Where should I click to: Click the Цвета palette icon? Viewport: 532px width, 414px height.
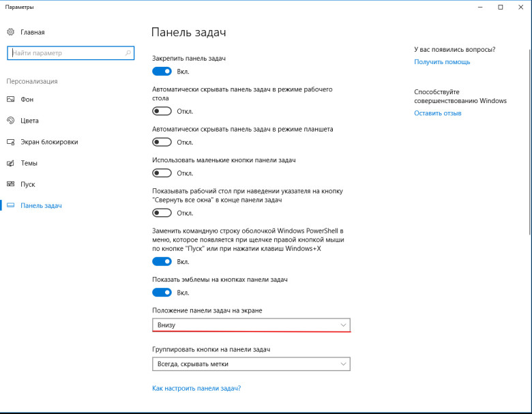click(x=10, y=121)
